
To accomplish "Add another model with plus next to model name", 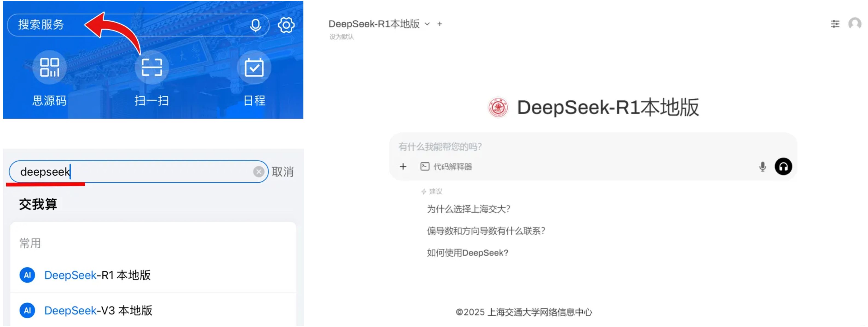I will coord(439,24).
